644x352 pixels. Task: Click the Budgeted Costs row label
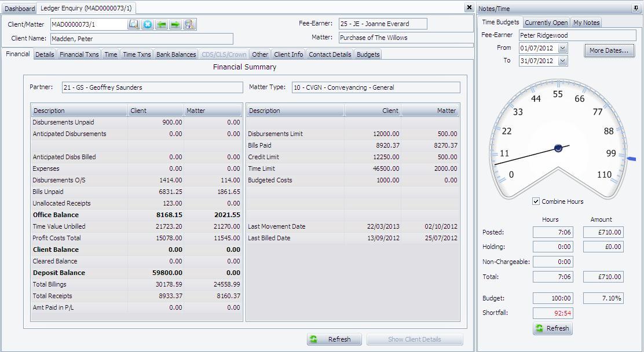tap(270, 180)
